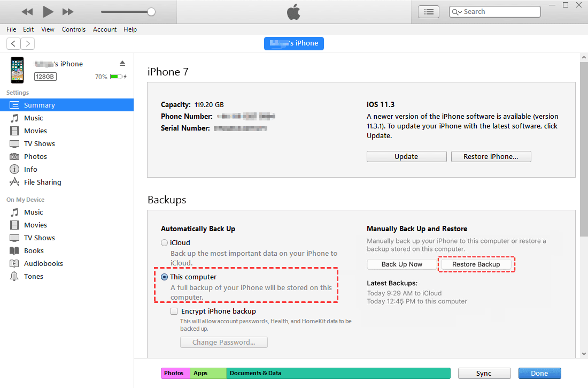Click the volume slider knob
This screenshot has height=388, width=588.
[x=151, y=12]
